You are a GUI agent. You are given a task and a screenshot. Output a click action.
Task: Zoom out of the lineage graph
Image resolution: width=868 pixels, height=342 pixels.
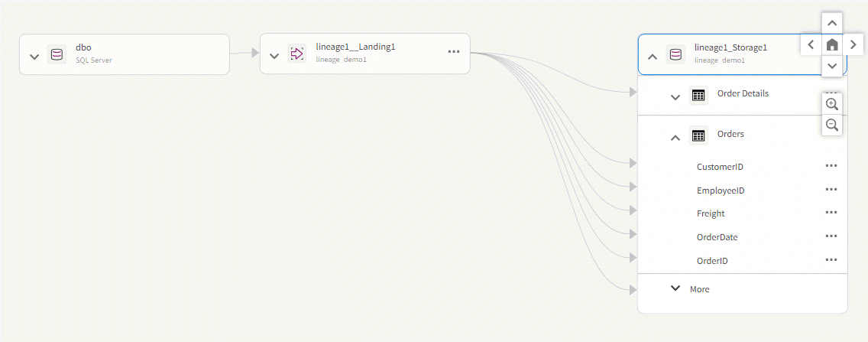(x=832, y=125)
